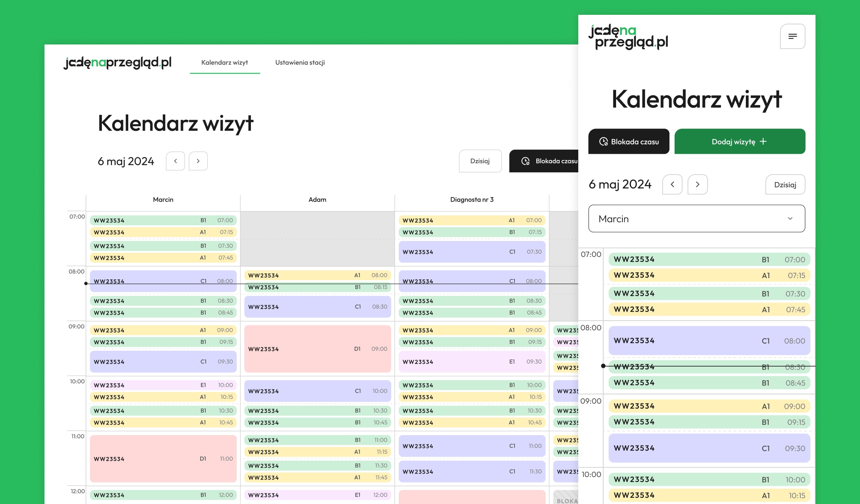Open mobile panel 10:15 A1 visit
860x504 pixels.
point(709,495)
